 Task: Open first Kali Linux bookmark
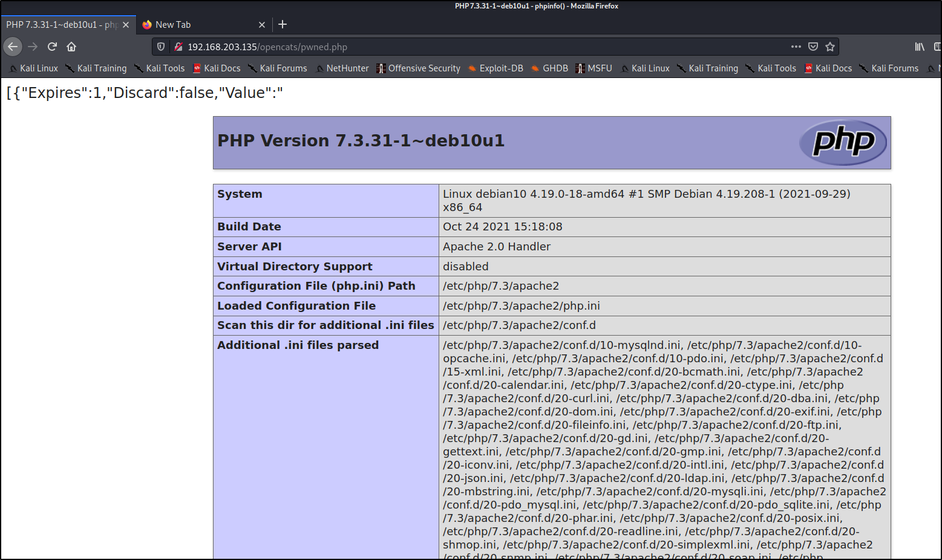(34, 68)
